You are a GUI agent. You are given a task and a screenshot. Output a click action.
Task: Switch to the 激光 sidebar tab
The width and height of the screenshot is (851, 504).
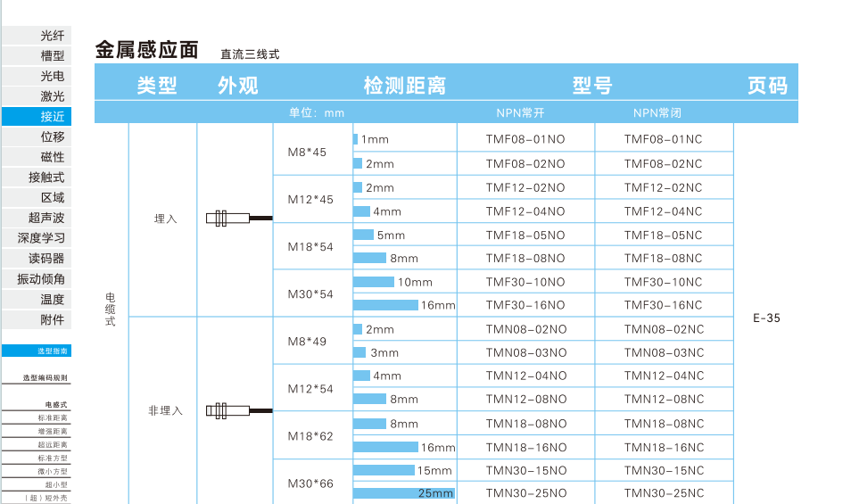52,96
